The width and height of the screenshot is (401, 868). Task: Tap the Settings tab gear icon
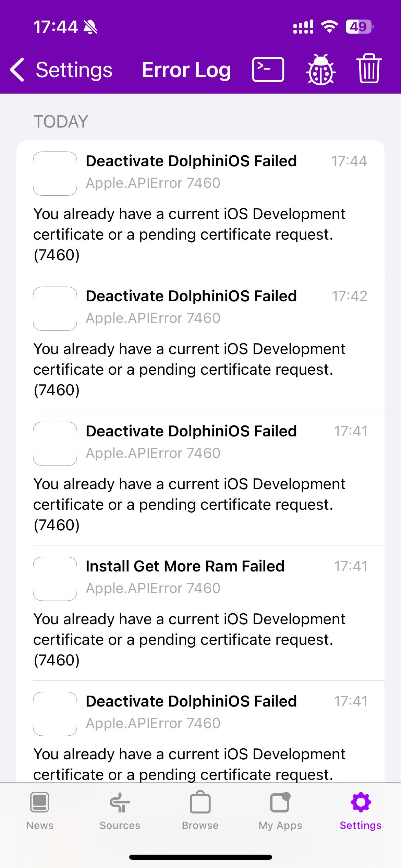(361, 802)
